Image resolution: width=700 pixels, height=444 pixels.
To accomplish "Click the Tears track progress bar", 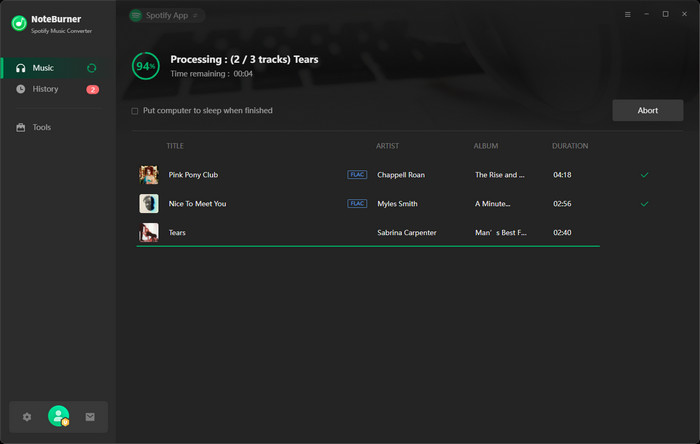I will [368, 245].
